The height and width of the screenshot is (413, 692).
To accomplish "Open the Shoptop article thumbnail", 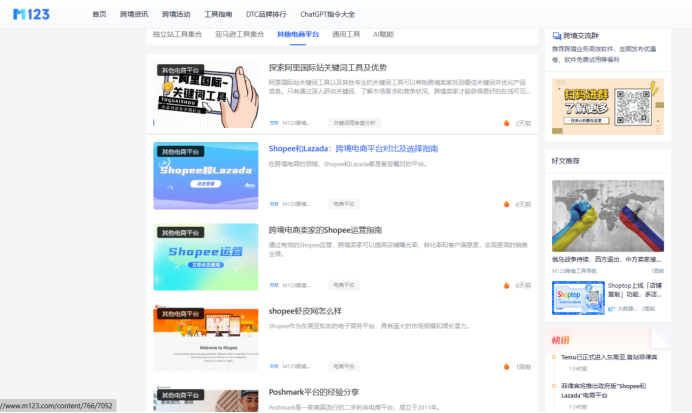I will [578, 297].
